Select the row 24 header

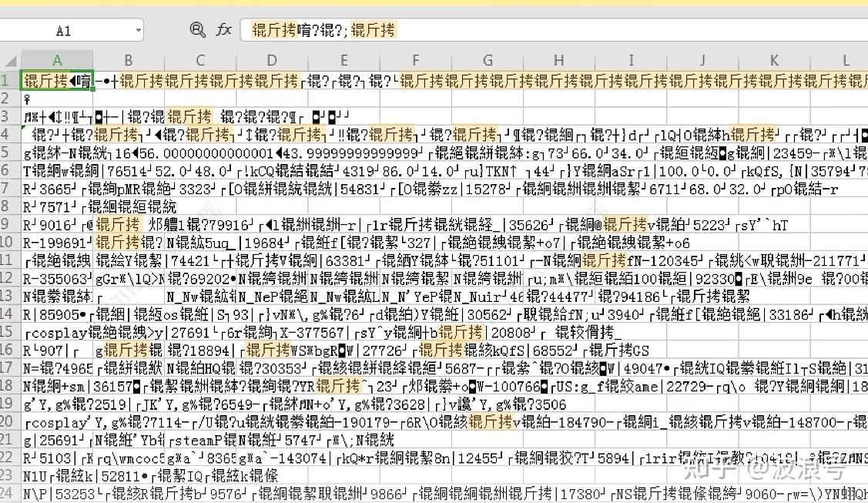tap(9, 493)
